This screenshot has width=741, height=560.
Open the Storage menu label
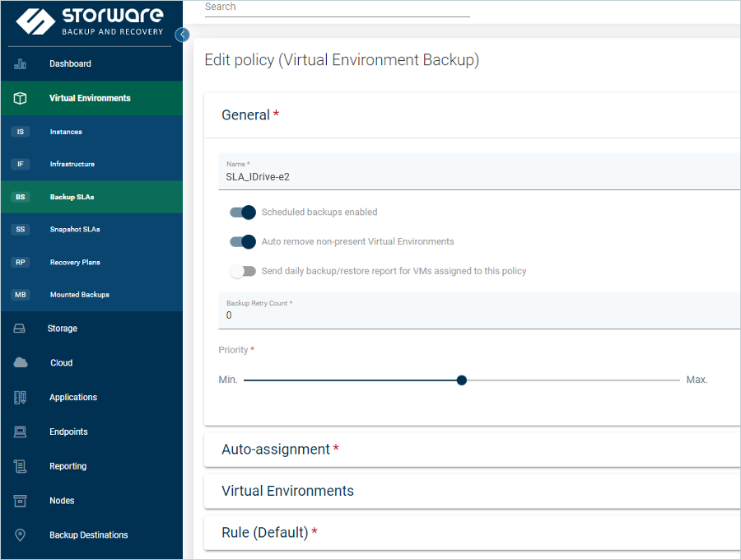point(63,329)
